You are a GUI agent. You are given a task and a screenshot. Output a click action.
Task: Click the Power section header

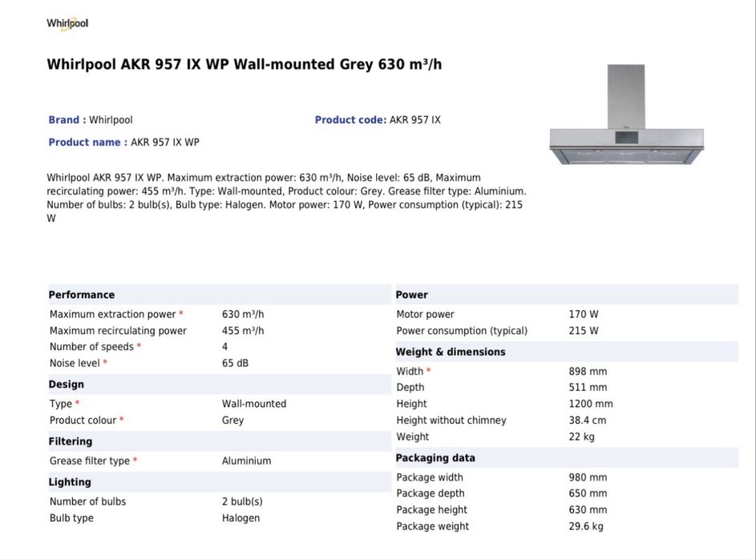pyautogui.click(x=411, y=295)
